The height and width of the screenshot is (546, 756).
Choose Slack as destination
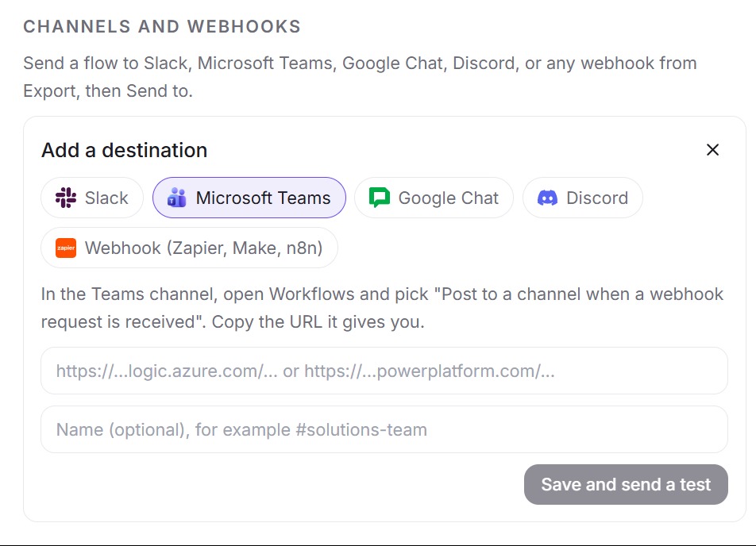(x=92, y=198)
